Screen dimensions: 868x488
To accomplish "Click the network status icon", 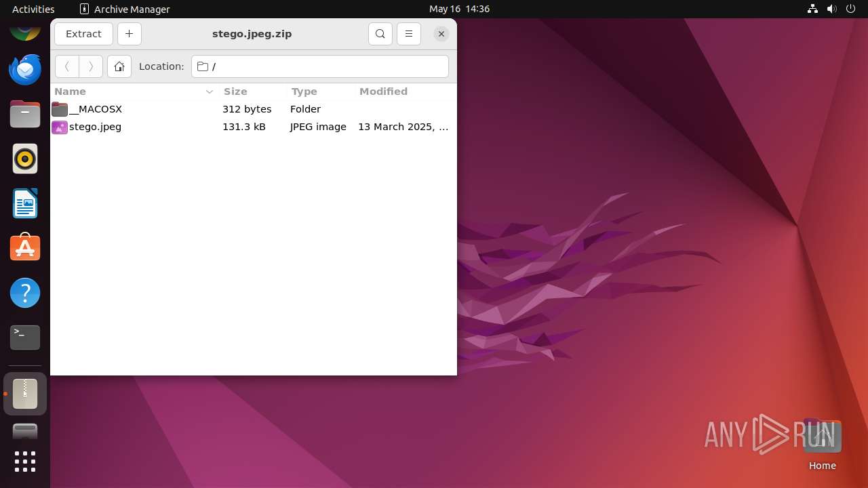I will point(813,9).
